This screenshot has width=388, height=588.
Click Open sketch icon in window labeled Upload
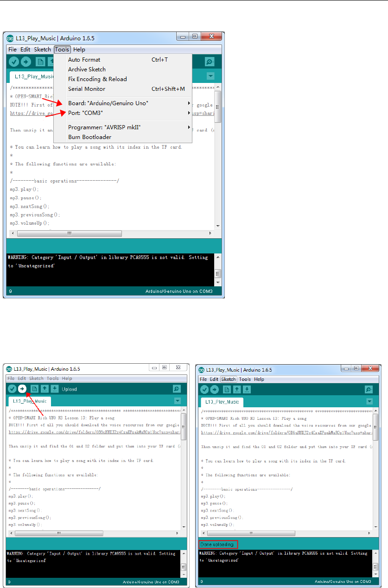(x=45, y=389)
